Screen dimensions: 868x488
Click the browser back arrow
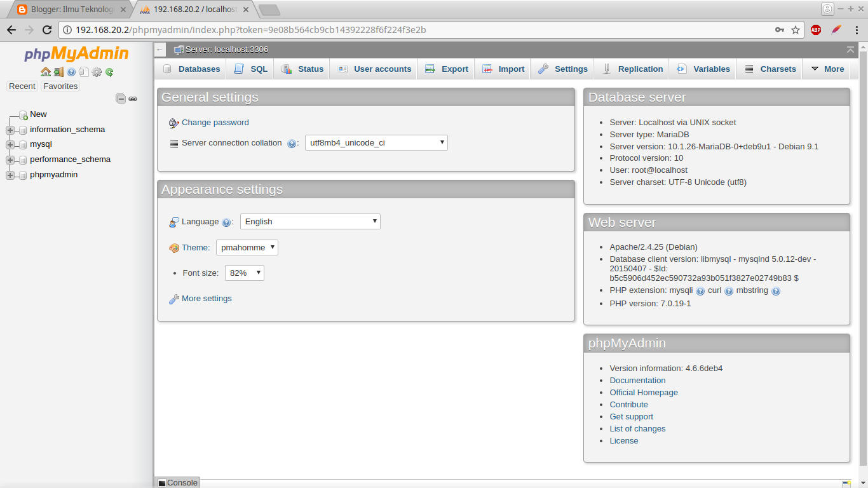pyautogui.click(x=11, y=30)
